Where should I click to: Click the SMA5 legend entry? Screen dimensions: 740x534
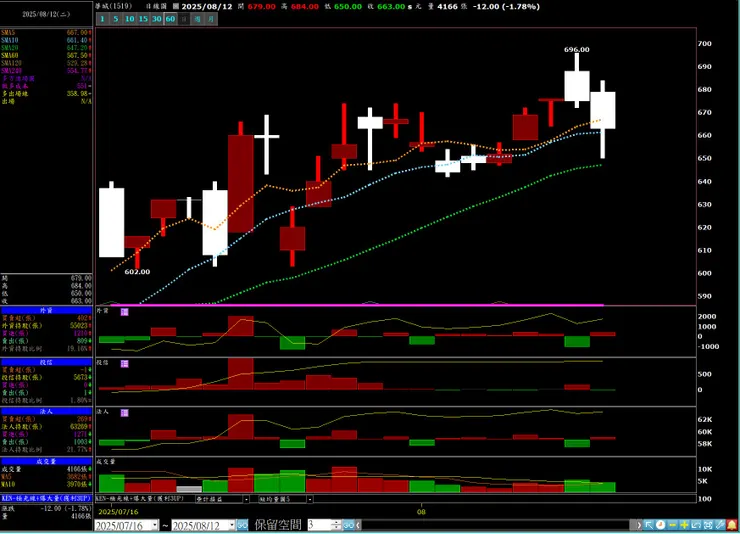pyautogui.click(x=46, y=33)
